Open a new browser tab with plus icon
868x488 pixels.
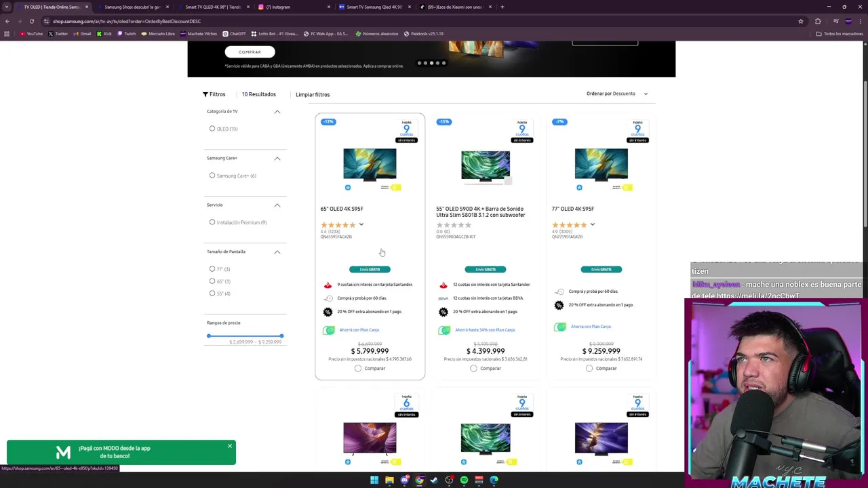coord(502,7)
